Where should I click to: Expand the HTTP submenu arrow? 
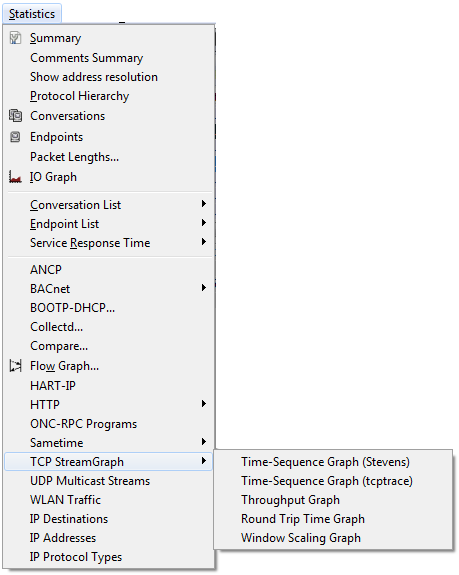point(204,403)
